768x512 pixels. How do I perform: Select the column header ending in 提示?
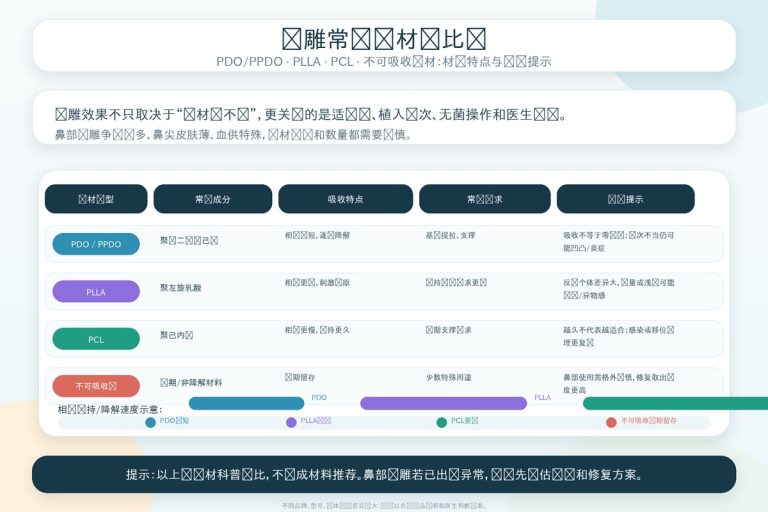click(x=625, y=199)
